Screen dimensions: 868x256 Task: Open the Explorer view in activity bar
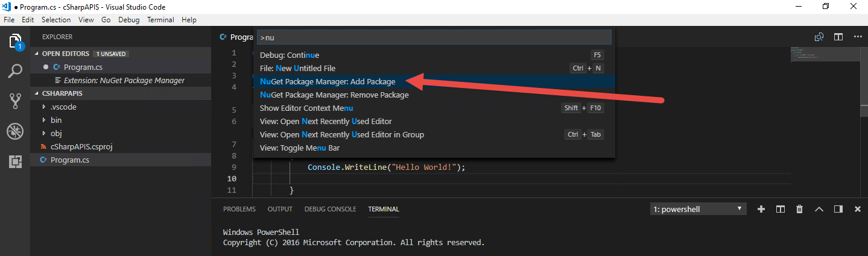[15, 42]
